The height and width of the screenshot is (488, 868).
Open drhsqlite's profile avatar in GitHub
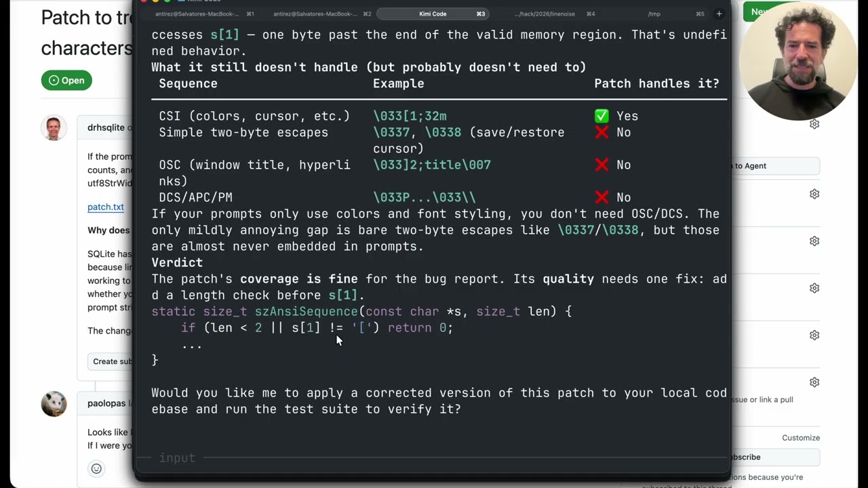54,128
